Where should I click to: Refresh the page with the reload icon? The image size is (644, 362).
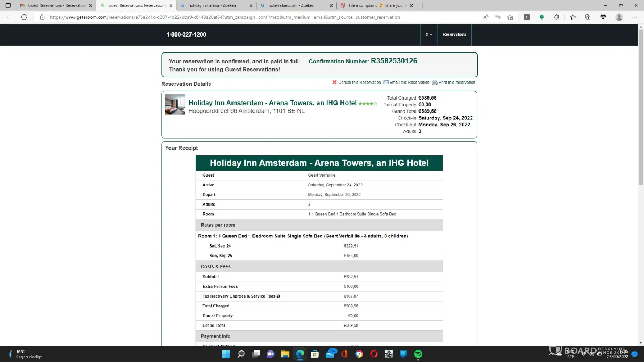[24, 17]
